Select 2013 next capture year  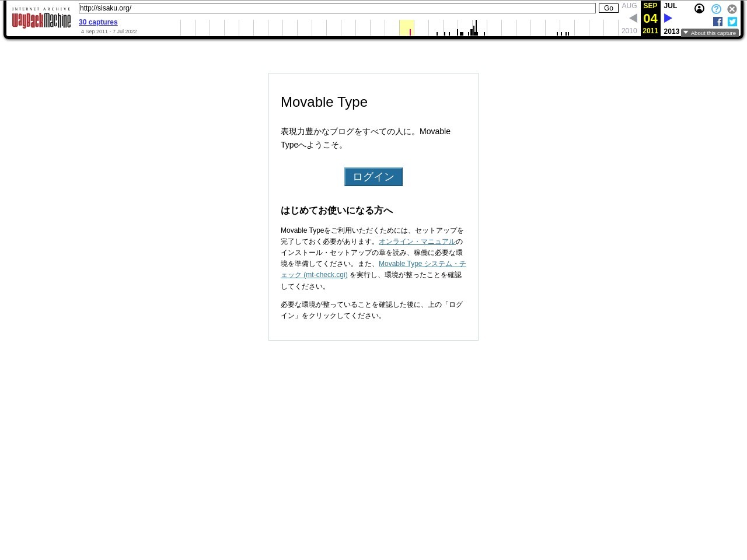(x=671, y=32)
